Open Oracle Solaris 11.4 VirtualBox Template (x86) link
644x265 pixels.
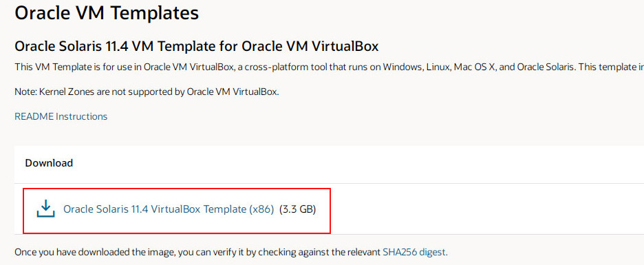pyautogui.click(x=169, y=209)
